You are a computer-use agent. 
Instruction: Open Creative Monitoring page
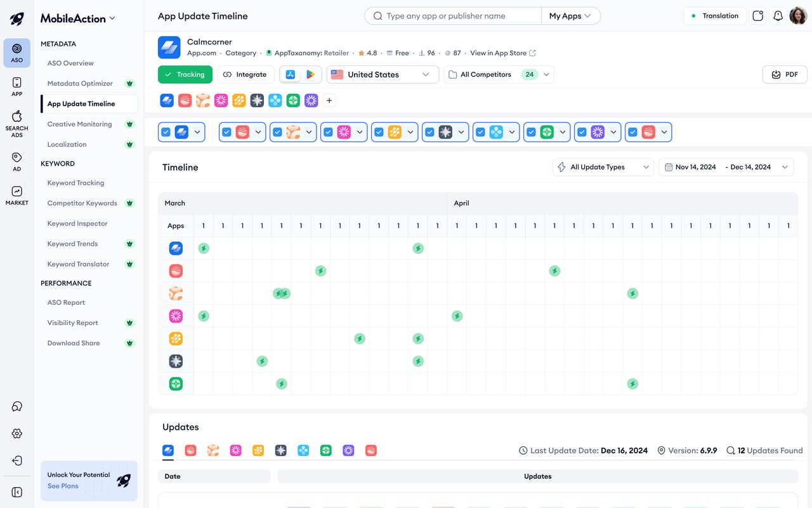pyautogui.click(x=79, y=124)
